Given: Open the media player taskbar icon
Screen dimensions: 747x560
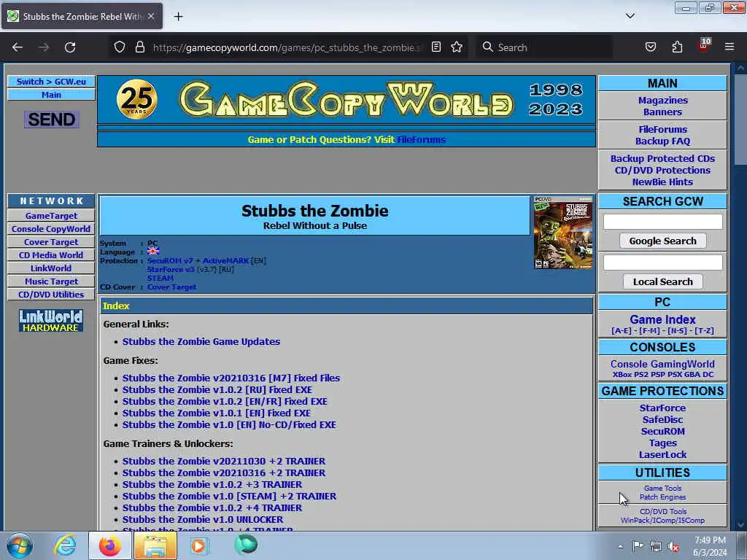Looking at the screenshot, I should click(x=199, y=545).
